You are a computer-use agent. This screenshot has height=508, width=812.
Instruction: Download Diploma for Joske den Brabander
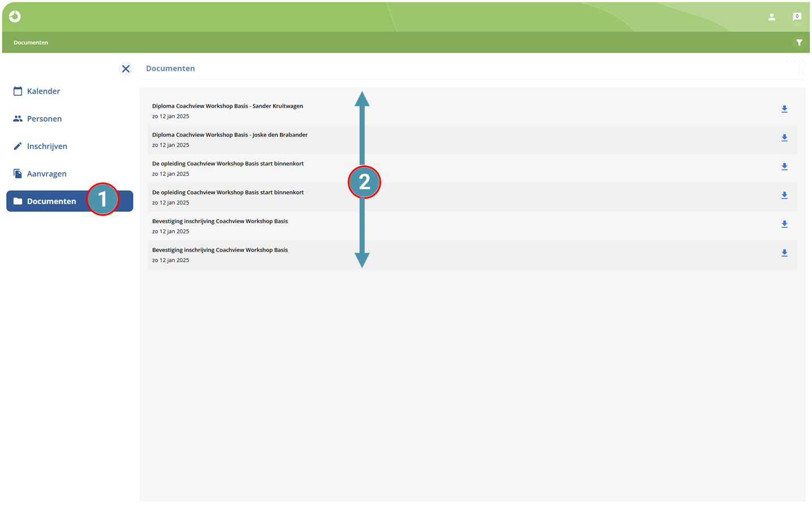[x=784, y=138]
